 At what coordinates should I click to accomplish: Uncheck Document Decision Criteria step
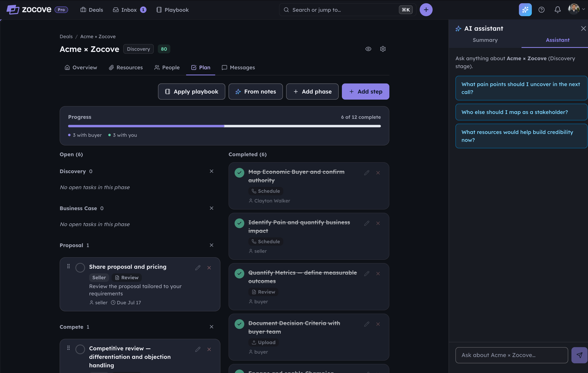239,324
